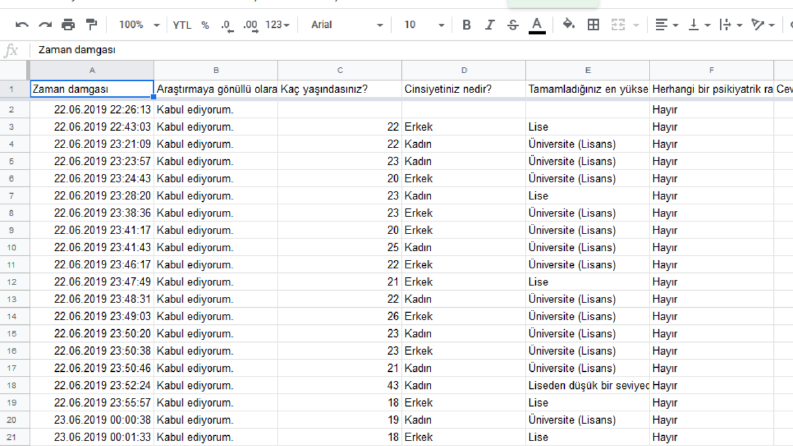Open the font size 10 dropdown
Viewport: 793px width, 446px height.
coord(424,25)
